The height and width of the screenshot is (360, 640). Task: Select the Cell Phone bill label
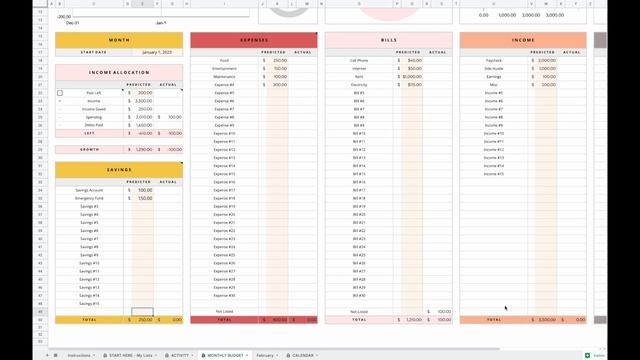point(359,60)
